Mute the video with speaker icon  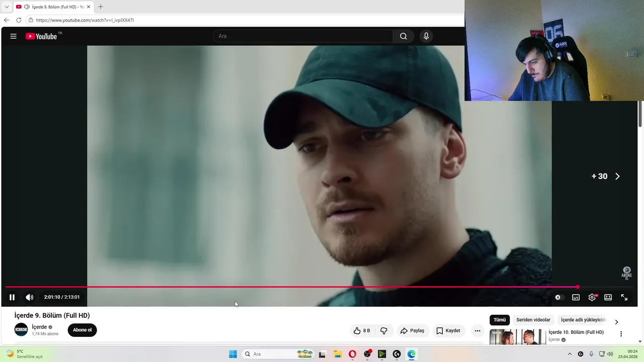point(30,297)
